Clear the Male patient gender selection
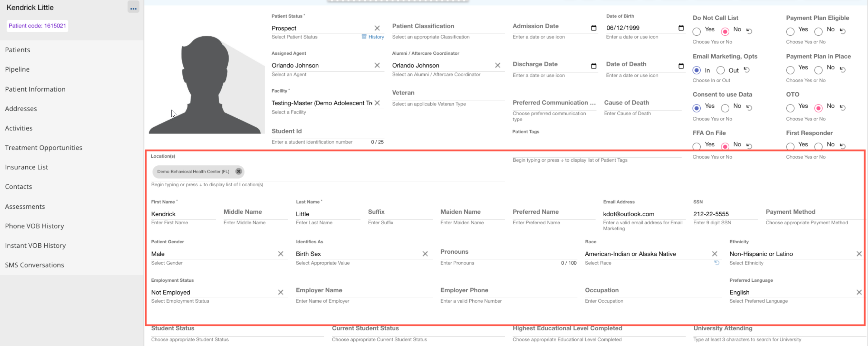The image size is (868, 346). tap(280, 254)
